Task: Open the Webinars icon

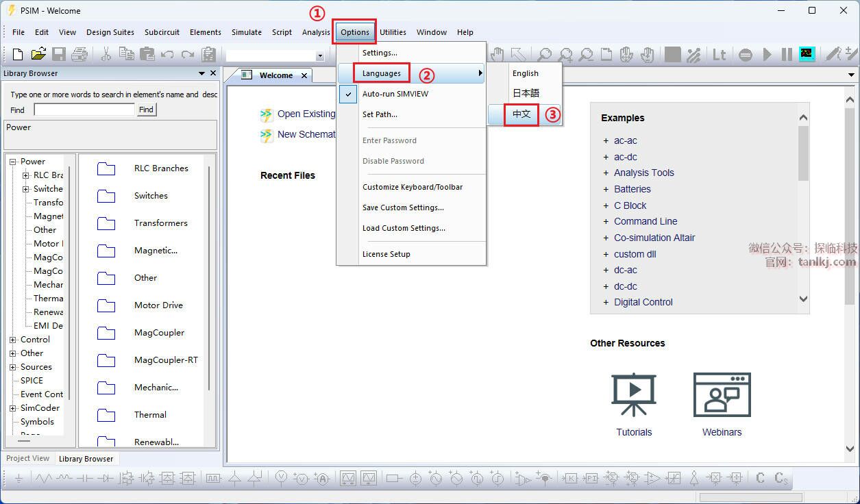Action: (722, 395)
